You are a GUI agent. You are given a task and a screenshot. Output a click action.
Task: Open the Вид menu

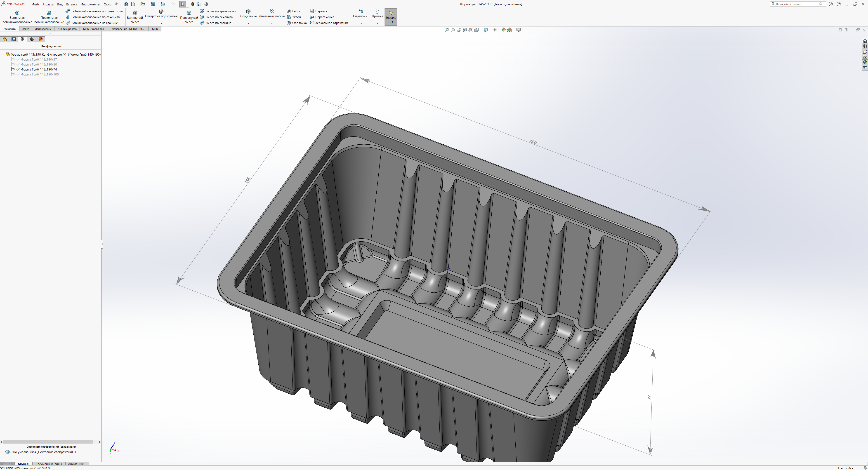(60, 4)
